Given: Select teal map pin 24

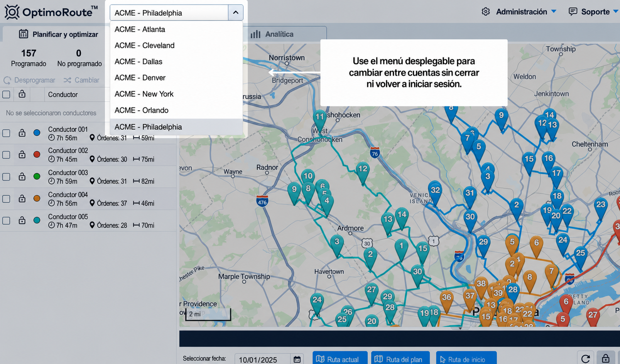Looking at the screenshot, I should coord(317,303).
